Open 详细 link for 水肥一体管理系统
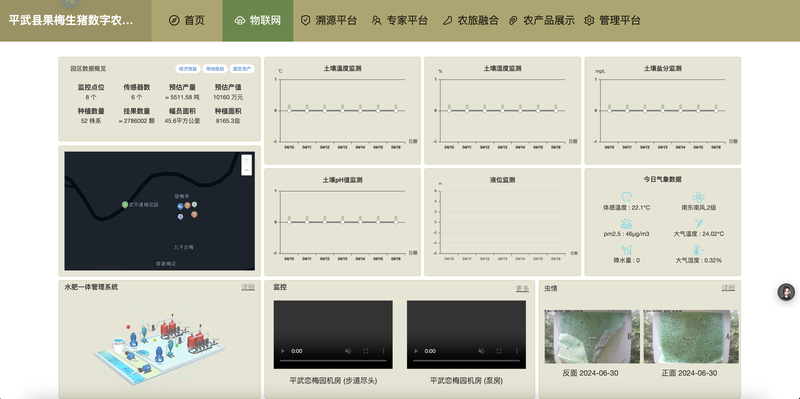 click(x=248, y=287)
